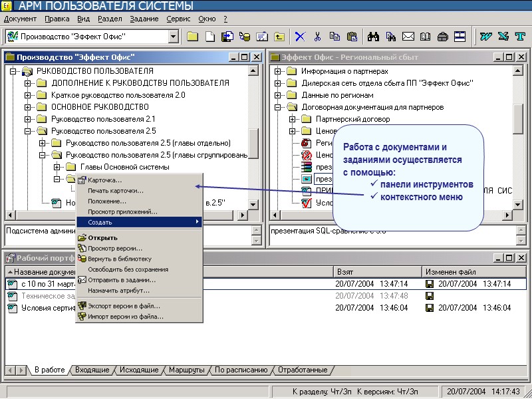Screen dimensions: 532x399
Task: Sort by the 'Взят' column header
Action: click(x=378, y=272)
